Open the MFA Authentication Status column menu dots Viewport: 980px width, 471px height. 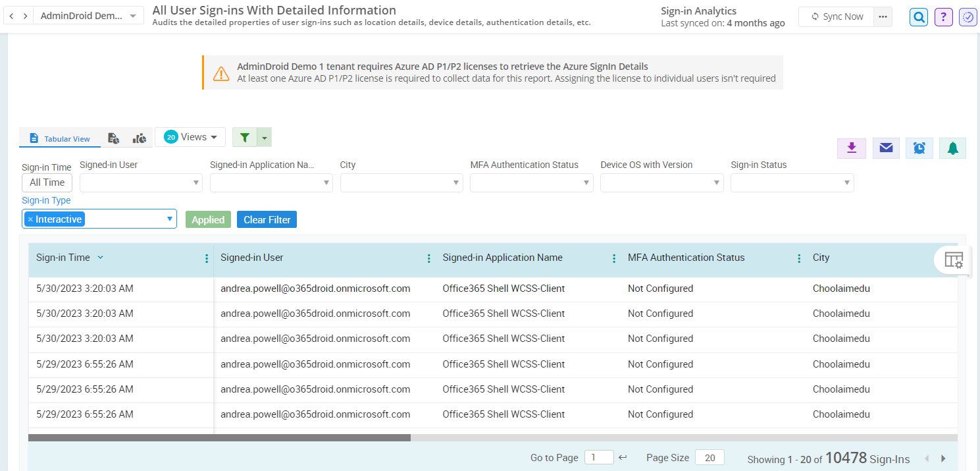(799, 258)
